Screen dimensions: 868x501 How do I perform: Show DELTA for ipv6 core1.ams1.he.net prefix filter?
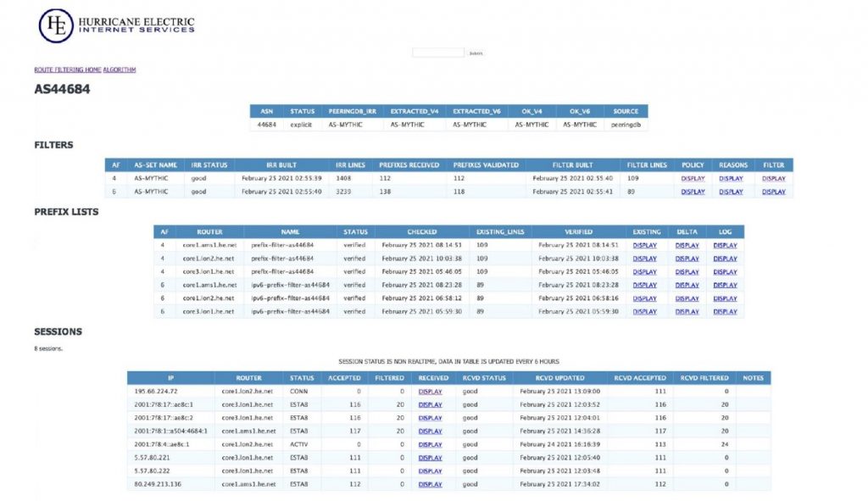coord(687,285)
